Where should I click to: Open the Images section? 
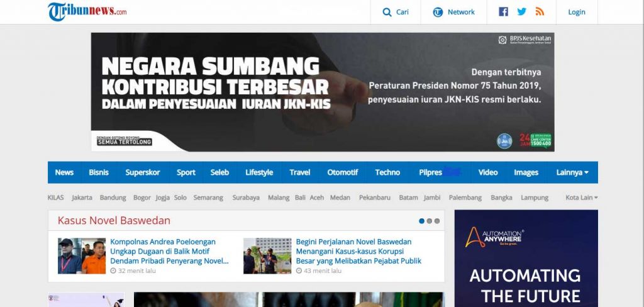526,172
